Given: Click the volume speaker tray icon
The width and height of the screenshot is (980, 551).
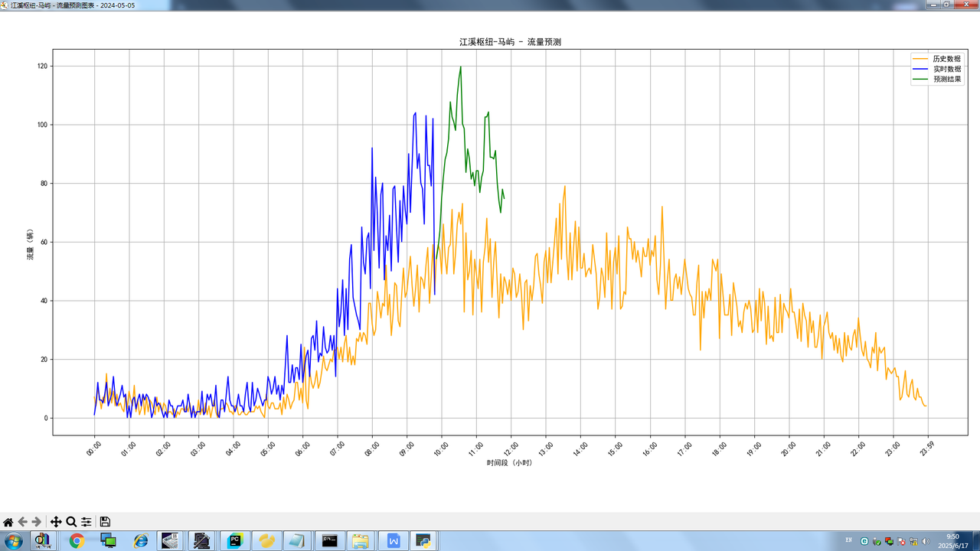Looking at the screenshot, I should tap(926, 541).
